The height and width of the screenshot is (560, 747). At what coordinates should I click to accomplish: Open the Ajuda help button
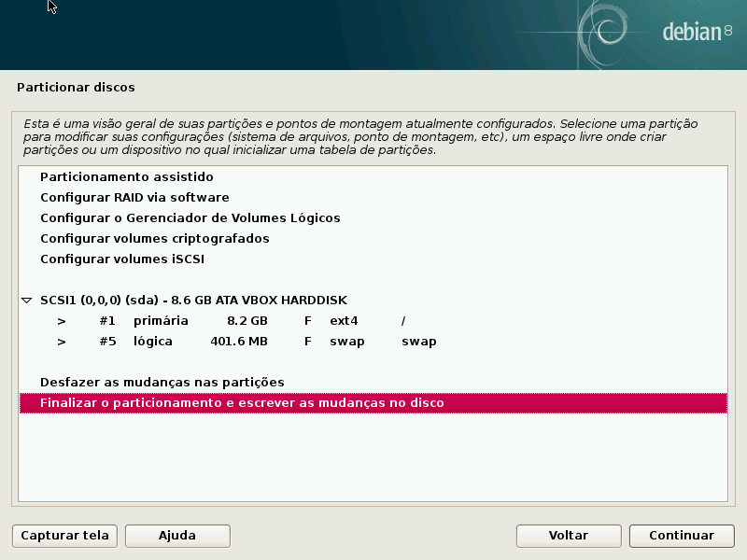177,536
